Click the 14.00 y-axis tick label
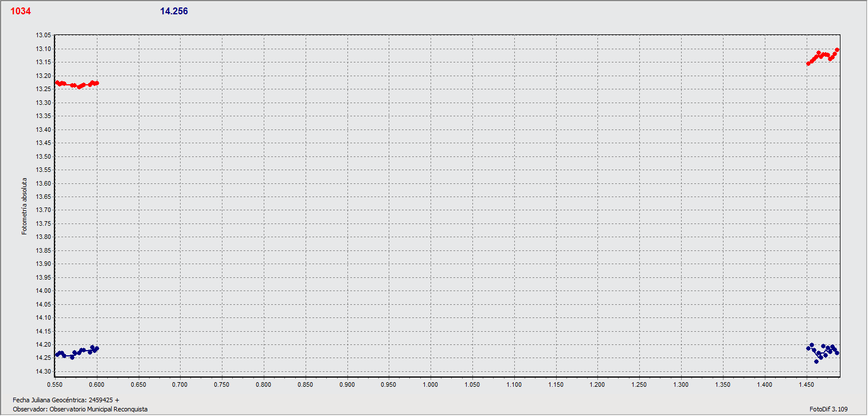 click(x=43, y=291)
